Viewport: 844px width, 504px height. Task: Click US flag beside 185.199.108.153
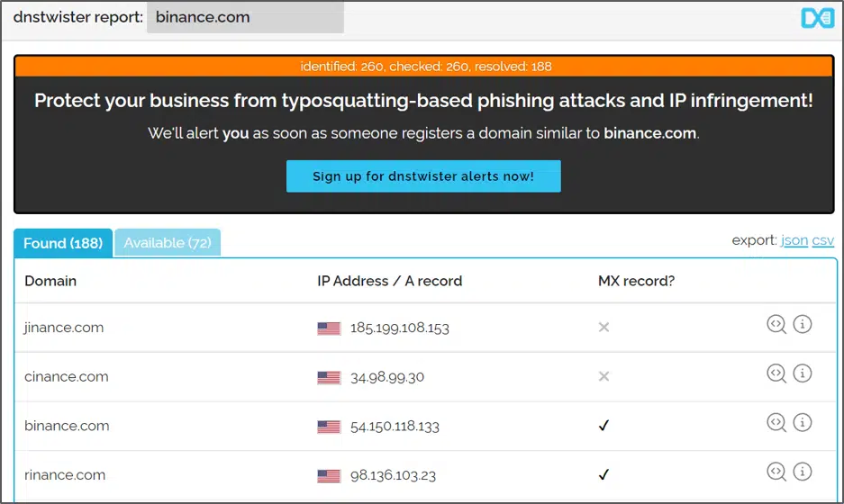click(x=329, y=328)
